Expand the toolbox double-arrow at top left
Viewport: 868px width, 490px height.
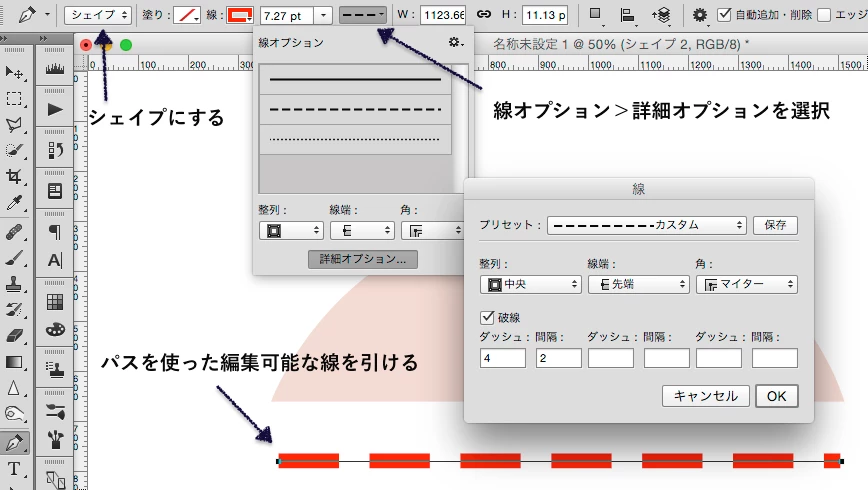point(4,38)
